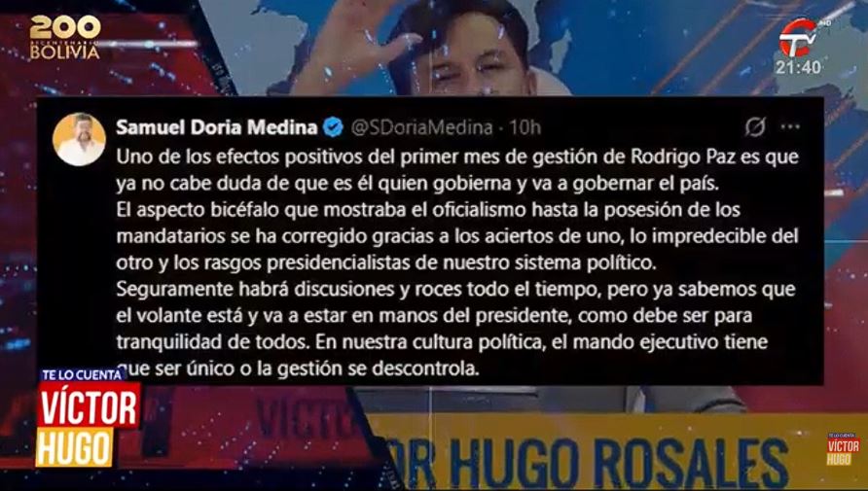Click the 21:40 clock display
Viewport: 868px width, 491px height.
798,67
